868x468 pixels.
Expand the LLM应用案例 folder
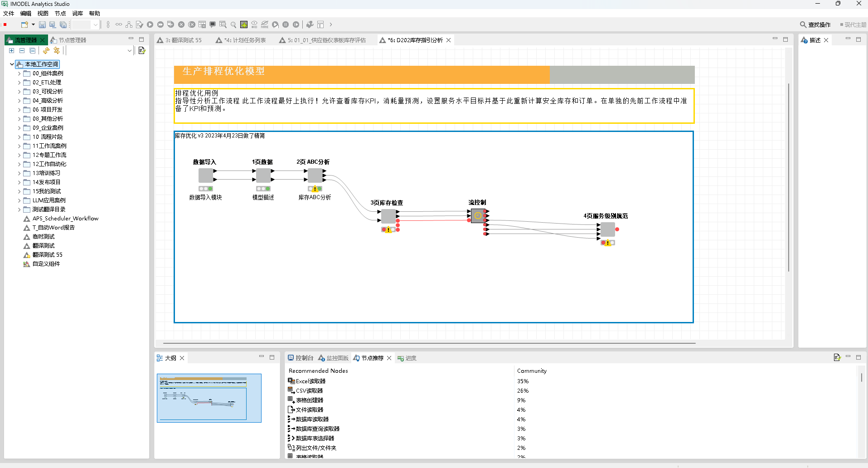19,200
